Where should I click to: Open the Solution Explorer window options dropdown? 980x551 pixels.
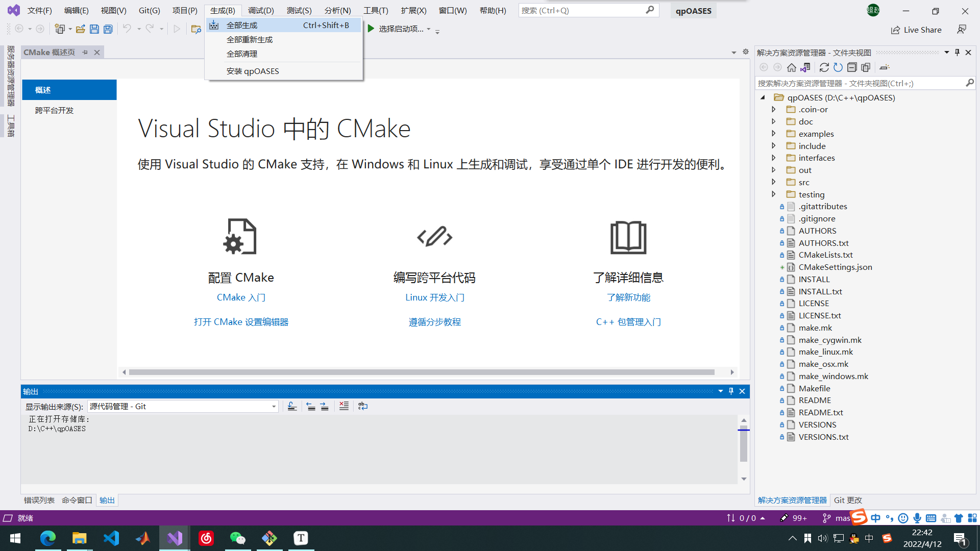pyautogui.click(x=947, y=53)
